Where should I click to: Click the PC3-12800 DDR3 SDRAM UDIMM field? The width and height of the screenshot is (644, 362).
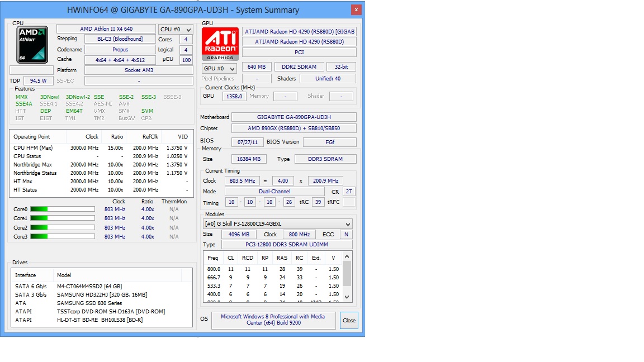(x=287, y=244)
